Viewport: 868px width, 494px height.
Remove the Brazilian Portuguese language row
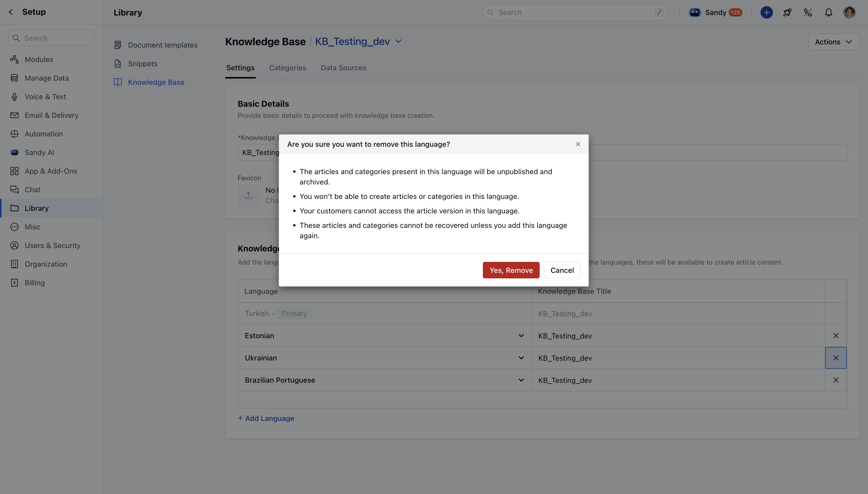click(835, 380)
